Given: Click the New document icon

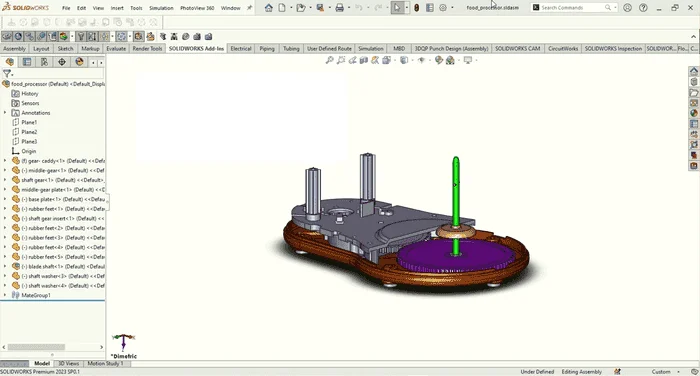Looking at the screenshot, I should tap(282, 8).
